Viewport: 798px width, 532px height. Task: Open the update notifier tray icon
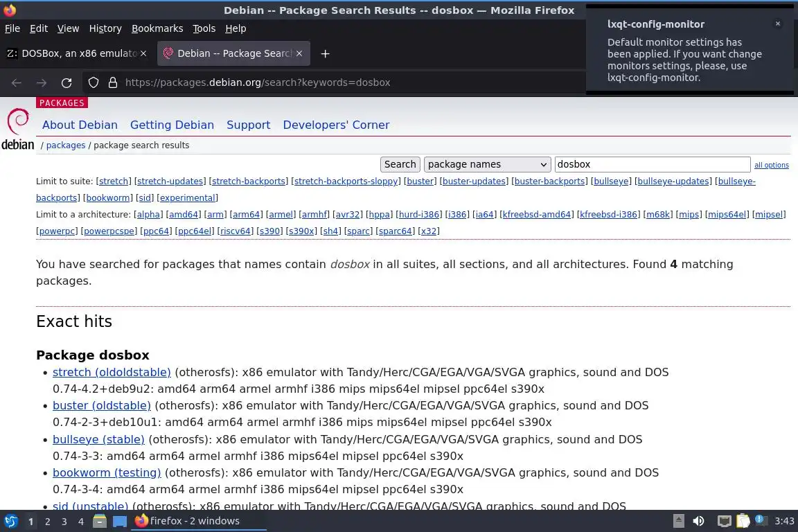tap(760, 520)
